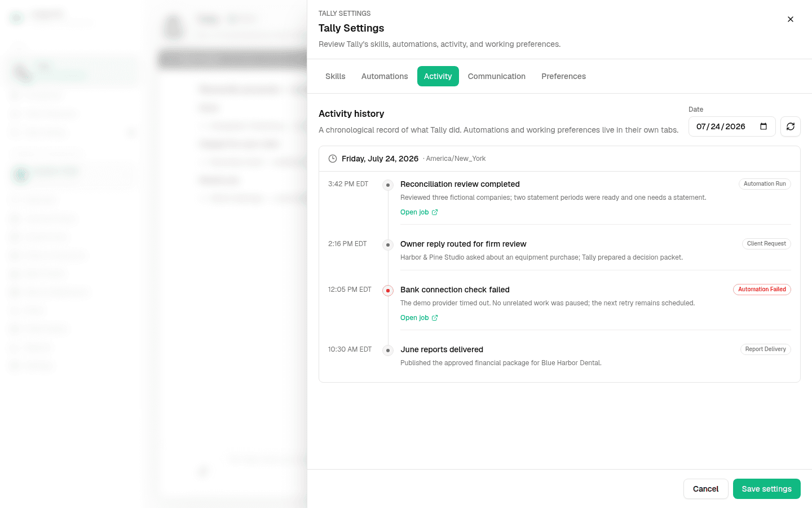
Task: Click the external-link icon for Bank connection job
Action: tap(435, 318)
